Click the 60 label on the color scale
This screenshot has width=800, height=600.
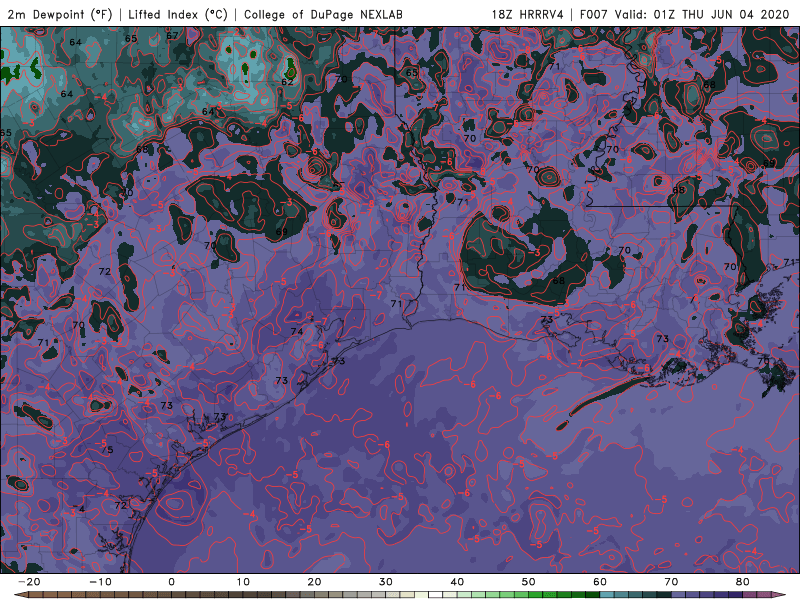click(x=600, y=582)
